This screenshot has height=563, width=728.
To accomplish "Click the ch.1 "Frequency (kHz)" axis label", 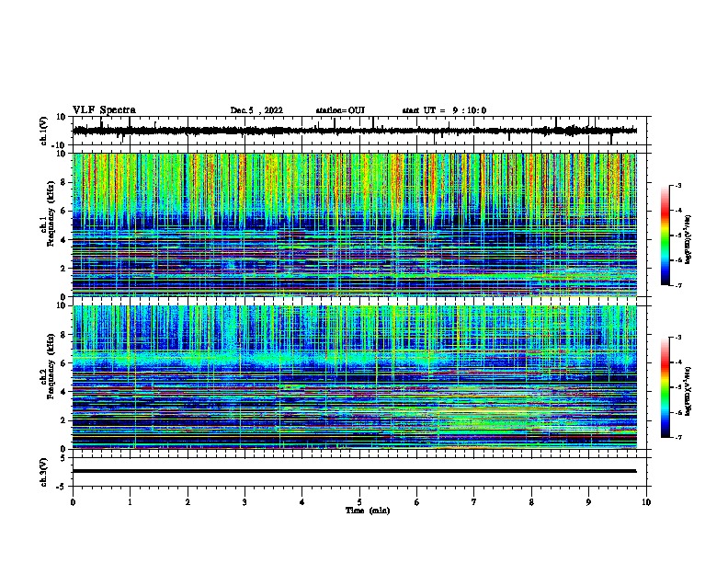I will (51, 214).
